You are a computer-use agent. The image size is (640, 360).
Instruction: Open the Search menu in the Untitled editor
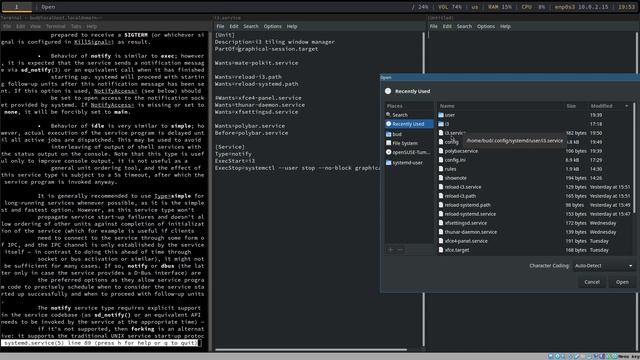(x=464, y=26)
